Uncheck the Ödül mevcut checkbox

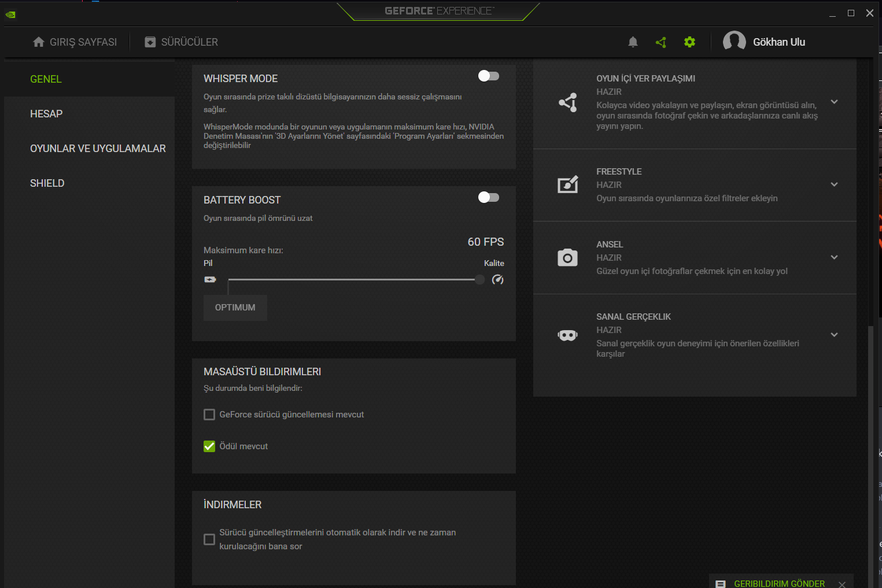[209, 446]
